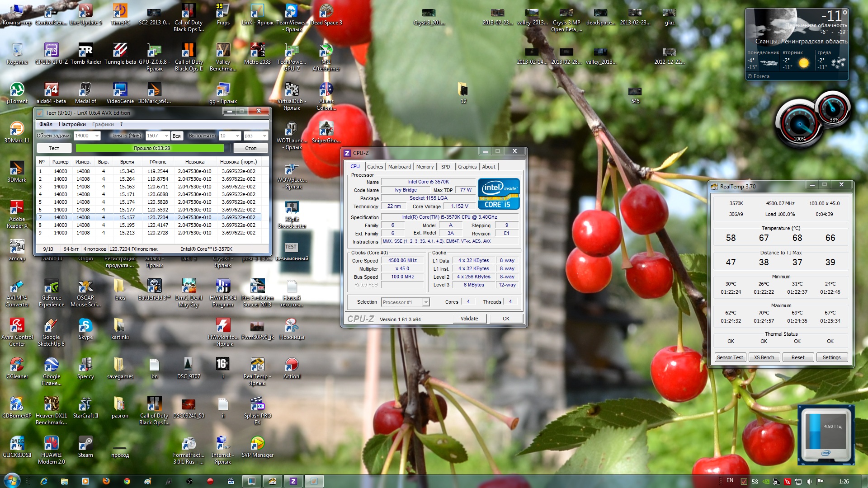The height and width of the screenshot is (488, 868).
Task: Switch to the Memory tab in CPU-Z
Action: pyautogui.click(x=425, y=167)
